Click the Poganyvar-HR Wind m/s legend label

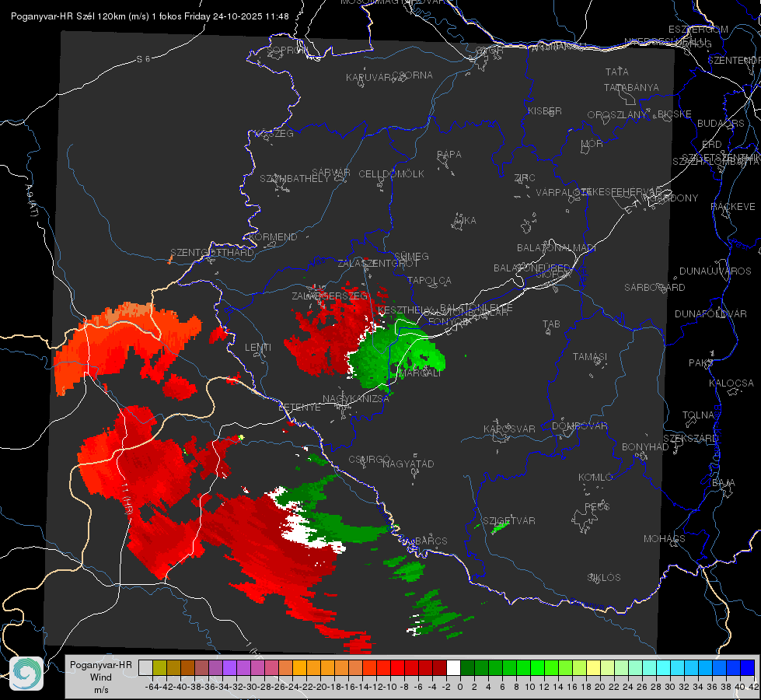pyautogui.click(x=101, y=677)
